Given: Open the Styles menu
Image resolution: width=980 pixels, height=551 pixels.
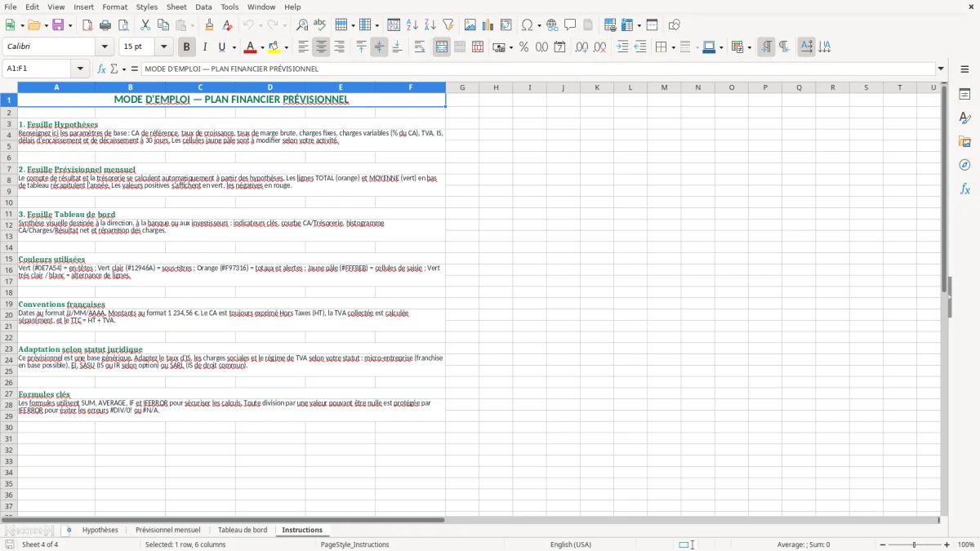Looking at the screenshot, I should tap(147, 7).
